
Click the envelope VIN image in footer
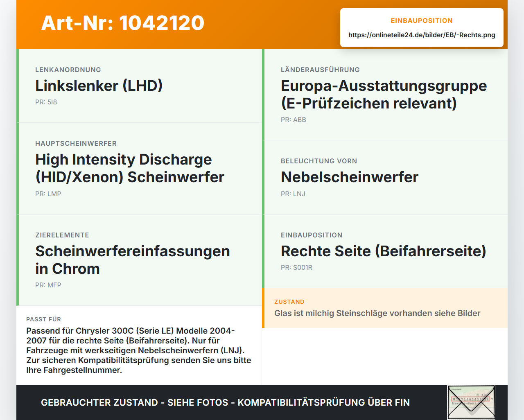pos(471,402)
